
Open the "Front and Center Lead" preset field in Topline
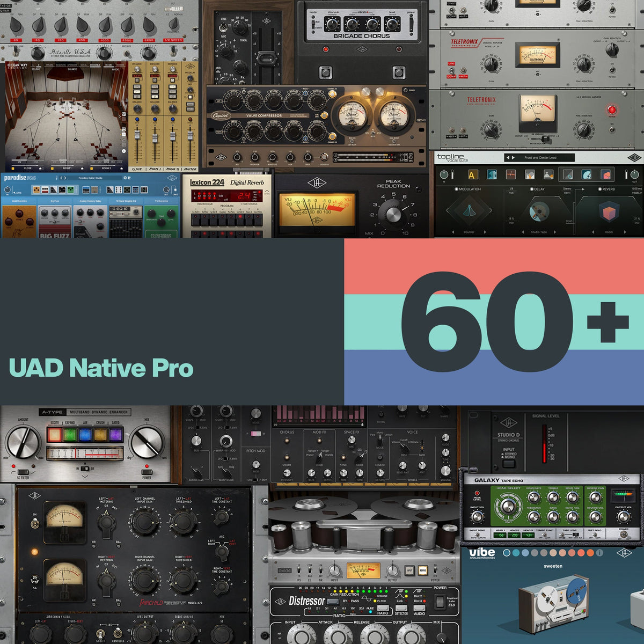pyautogui.click(x=539, y=158)
